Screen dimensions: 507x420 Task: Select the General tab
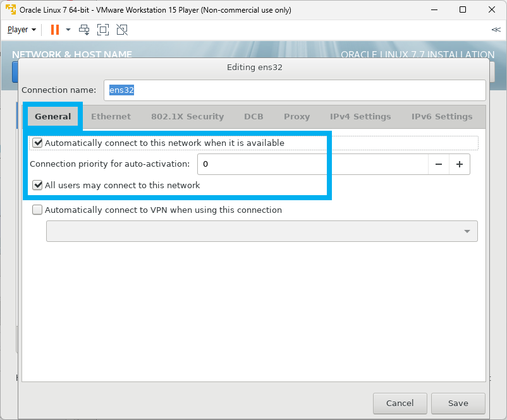click(52, 117)
